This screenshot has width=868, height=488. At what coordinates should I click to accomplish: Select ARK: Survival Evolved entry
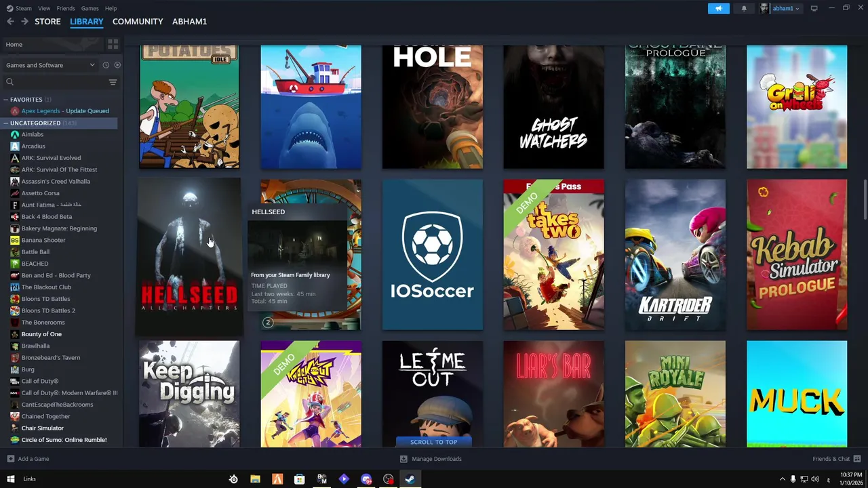click(51, 158)
